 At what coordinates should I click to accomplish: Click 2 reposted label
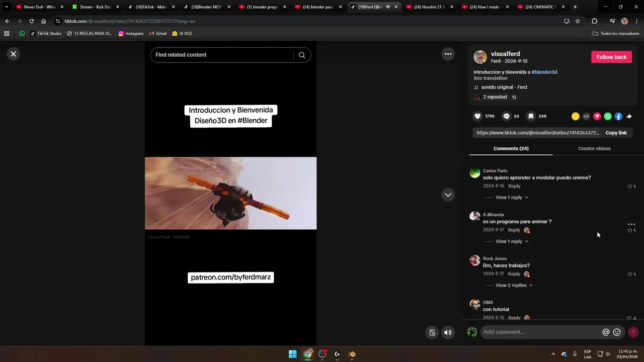point(495,97)
